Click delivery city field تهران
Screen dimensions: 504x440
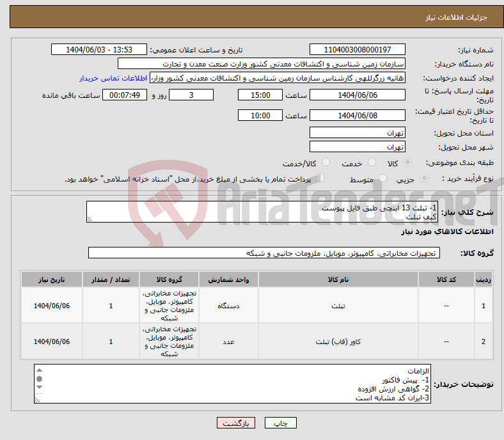[357, 146]
